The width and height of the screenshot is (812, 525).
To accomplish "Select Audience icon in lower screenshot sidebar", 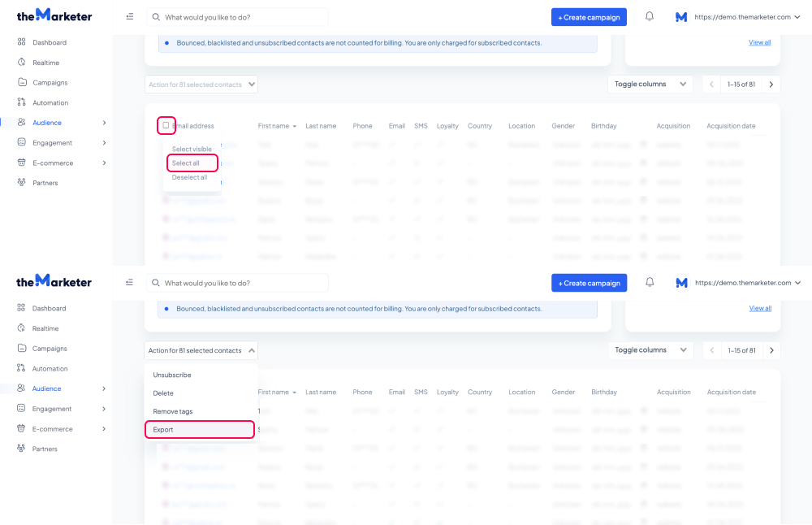I will coord(21,388).
